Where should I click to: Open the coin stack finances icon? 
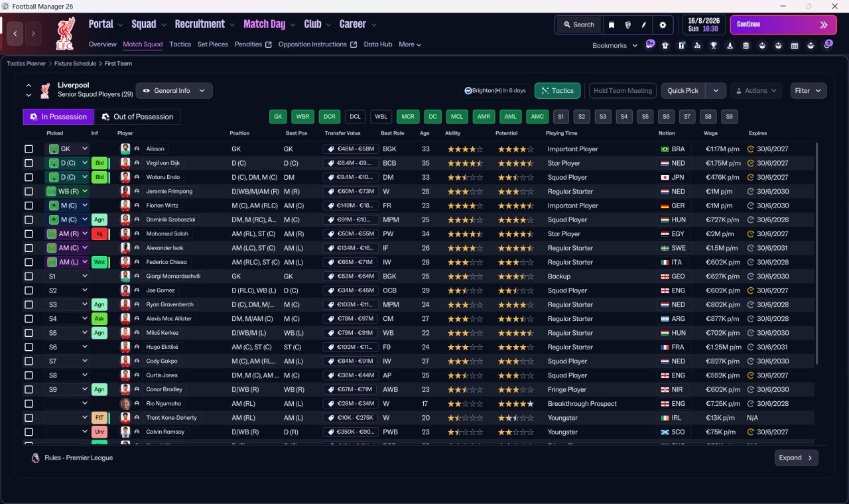pyautogui.click(x=746, y=46)
